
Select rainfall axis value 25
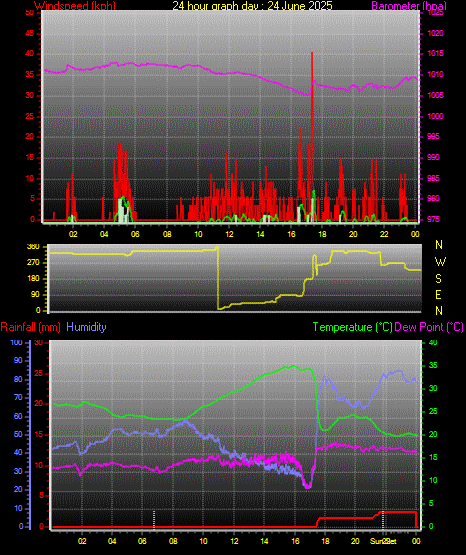pos(39,373)
